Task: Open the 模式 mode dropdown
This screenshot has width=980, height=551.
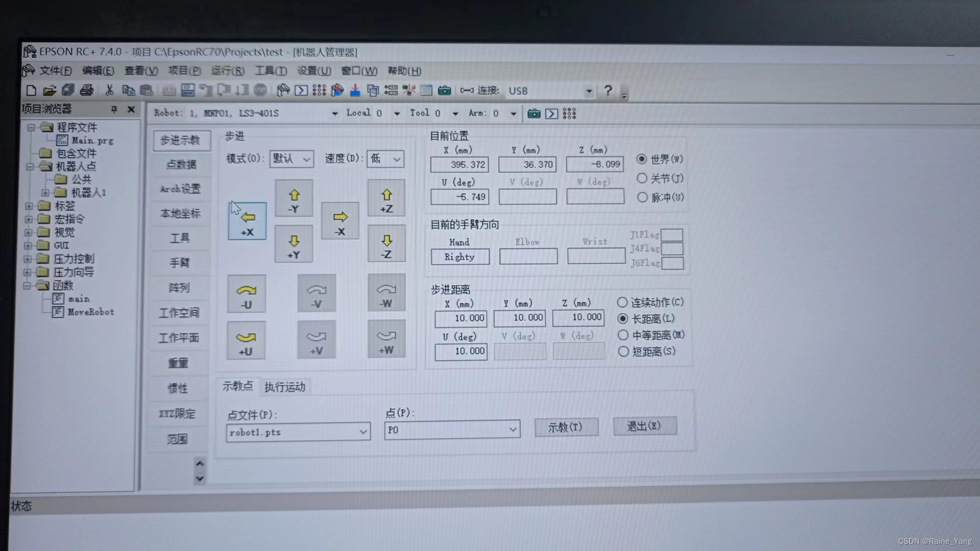Action: click(291, 159)
